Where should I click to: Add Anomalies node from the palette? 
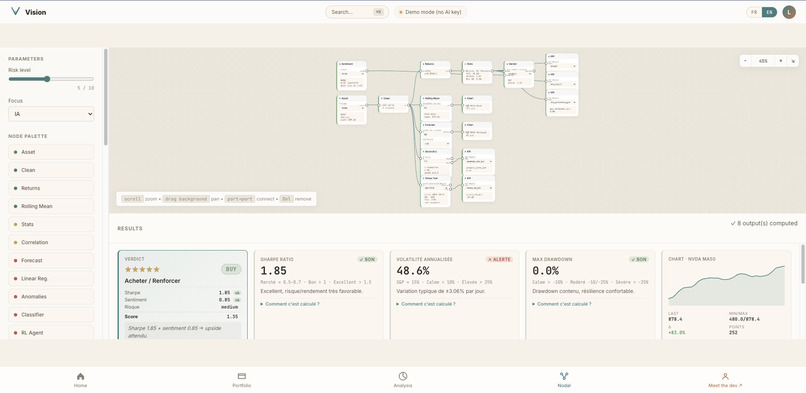coord(51,296)
